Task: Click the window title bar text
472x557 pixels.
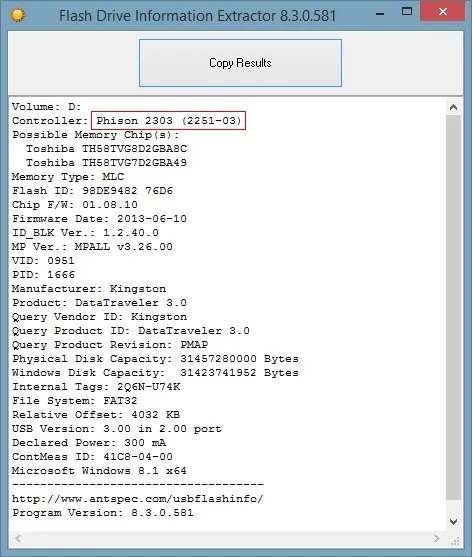Action: [197, 16]
